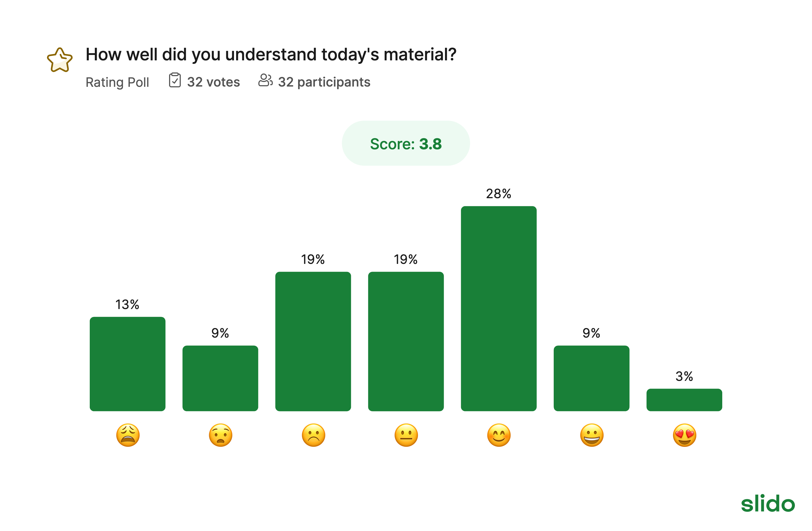Click the 13% bar above weary face
812x531 pixels.
128,364
